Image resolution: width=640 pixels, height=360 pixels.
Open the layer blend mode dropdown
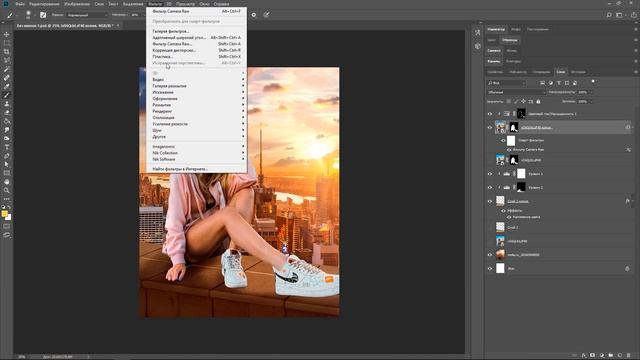[x=516, y=92]
